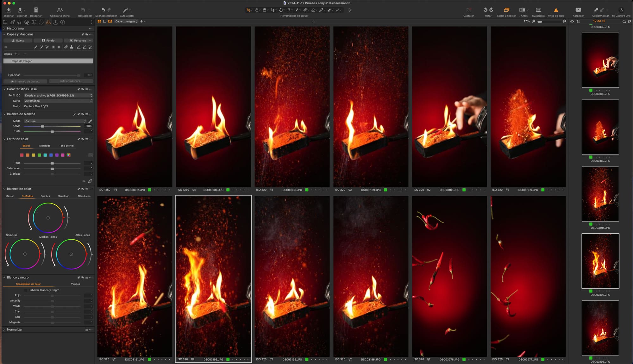
Task: Switch viewer to multi-image grid view
Action: [99, 21]
